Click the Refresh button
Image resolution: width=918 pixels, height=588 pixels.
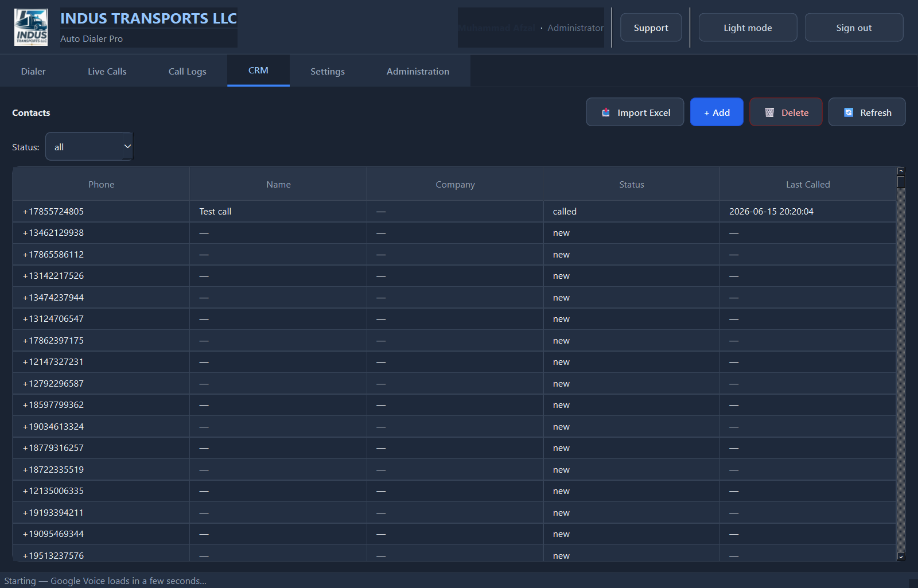click(x=867, y=112)
